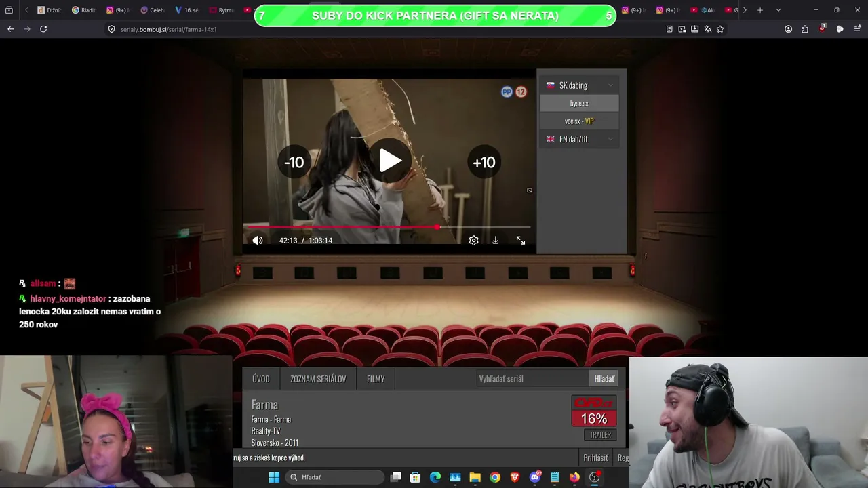
Task: Select the voe.sx VIP source
Action: (x=579, y=121)
